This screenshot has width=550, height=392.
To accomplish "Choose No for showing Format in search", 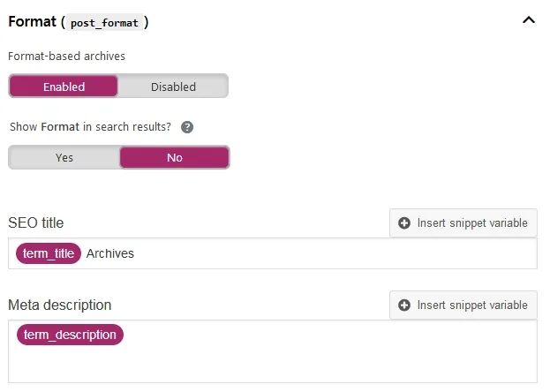I will click(174, 157).
